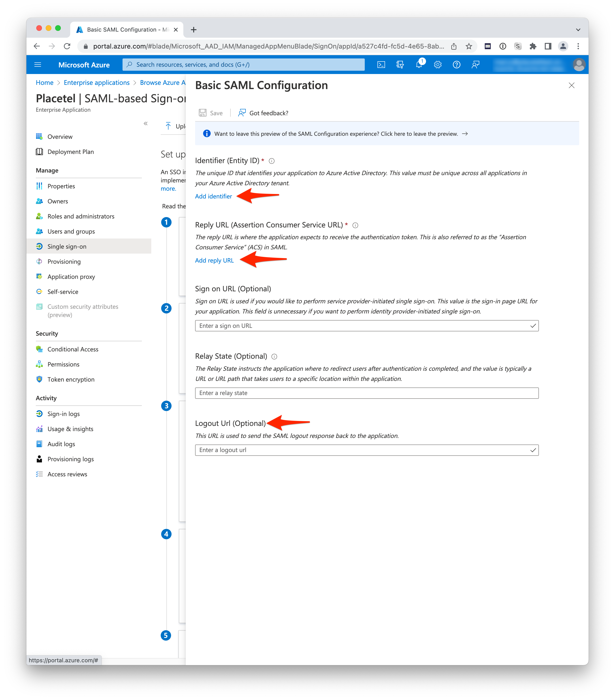Viewport: 615px width, 700px height.
Task: Open Azure Cloud Shell icon
Action: [381, 65]
